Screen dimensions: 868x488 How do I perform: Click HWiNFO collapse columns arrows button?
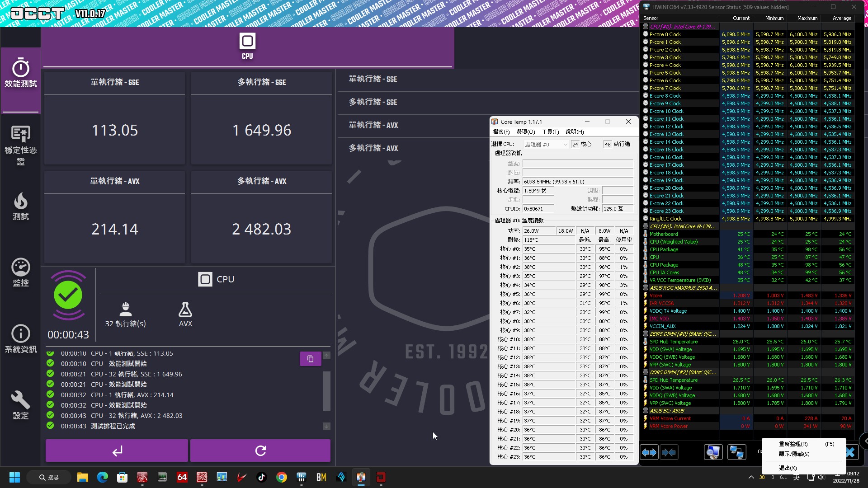pyautogui.click(x=669, y=452)
